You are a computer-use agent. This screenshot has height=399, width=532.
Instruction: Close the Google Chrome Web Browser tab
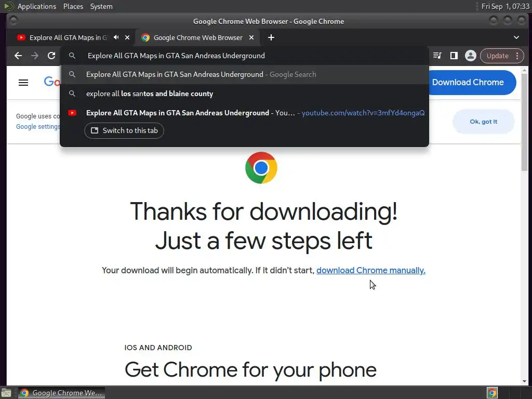coord(251,37)
